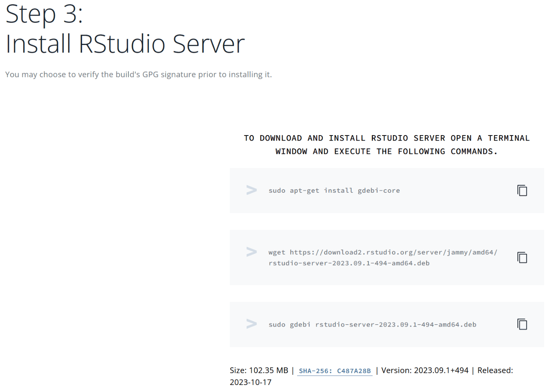Click the prompt arrow beside the gdebi command
Screen dimensions: 548x392
tap(251, 324)
